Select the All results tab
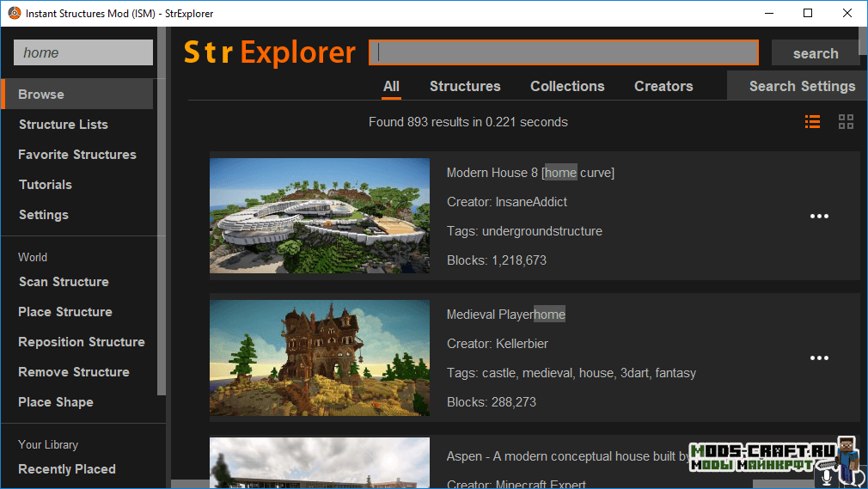The image size is (868, 489). [391, 86]
